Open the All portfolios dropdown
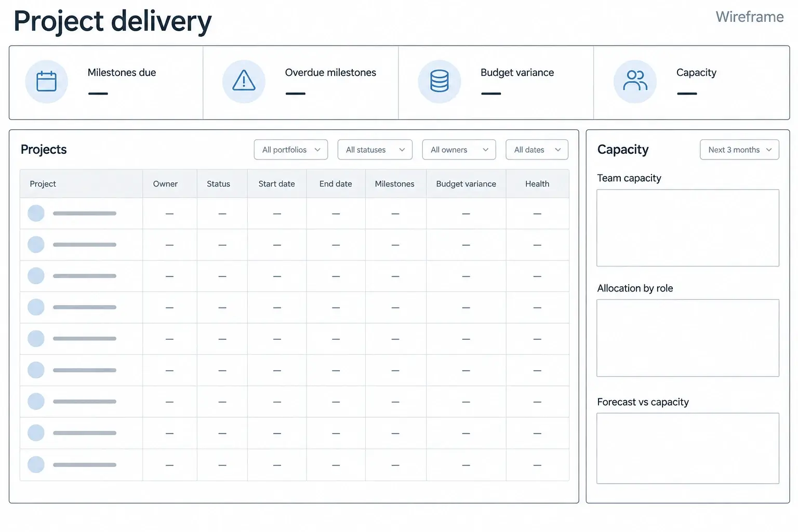 point(291,150)
